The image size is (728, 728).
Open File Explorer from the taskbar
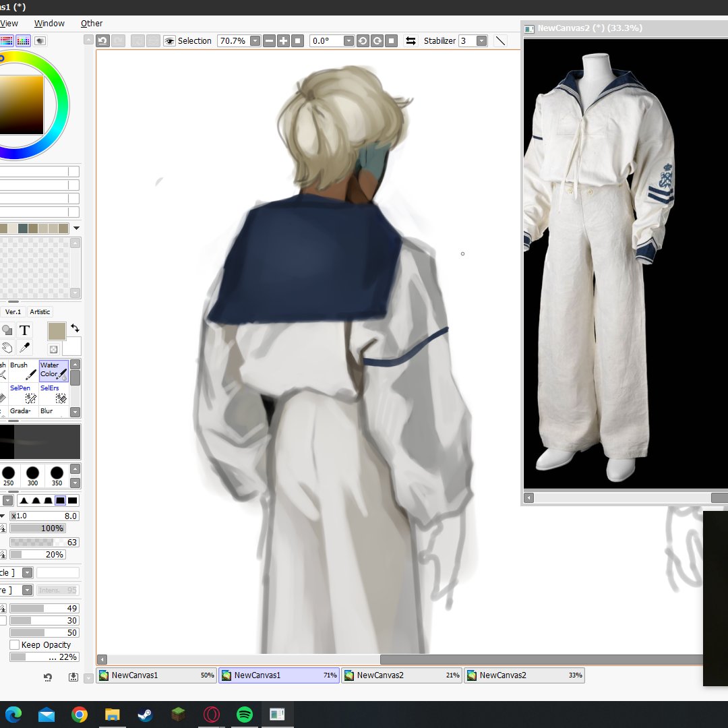[113, 714]
